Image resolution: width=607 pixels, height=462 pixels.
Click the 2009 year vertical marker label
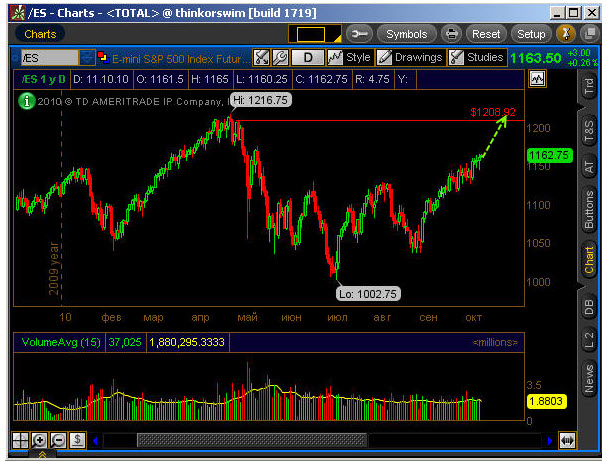click(x=53, y=268)
